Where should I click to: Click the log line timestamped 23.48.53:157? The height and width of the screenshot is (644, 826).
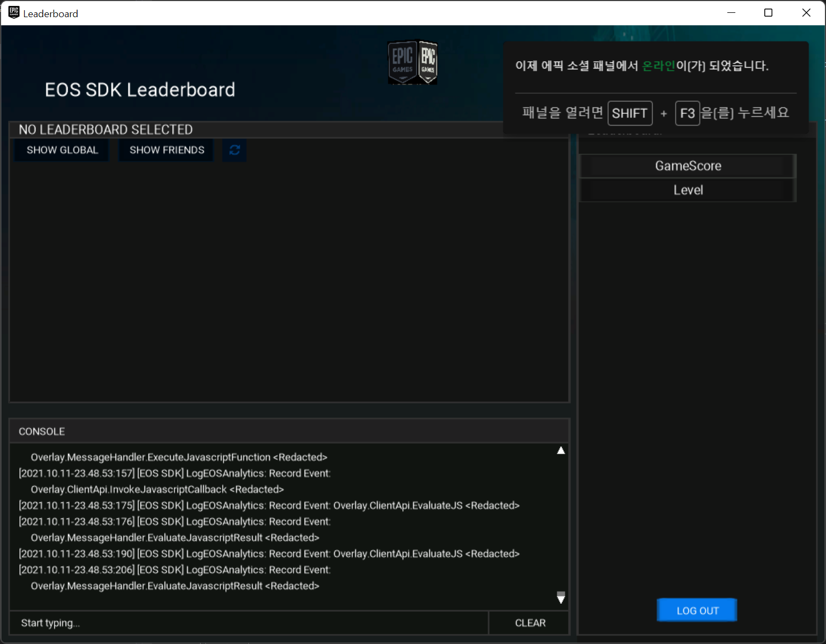175,473
